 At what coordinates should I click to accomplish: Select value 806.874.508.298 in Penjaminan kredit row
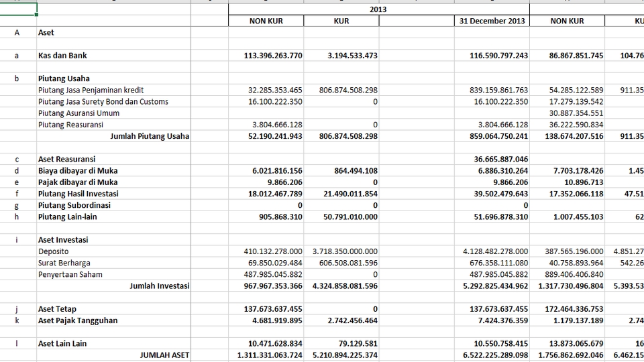(x=341, y=90)
